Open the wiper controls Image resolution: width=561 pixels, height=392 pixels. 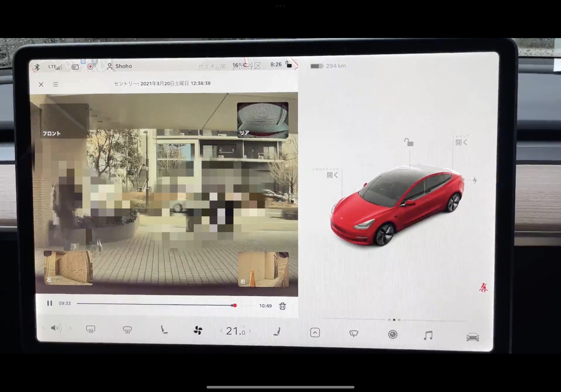click(x=354, y=333)
